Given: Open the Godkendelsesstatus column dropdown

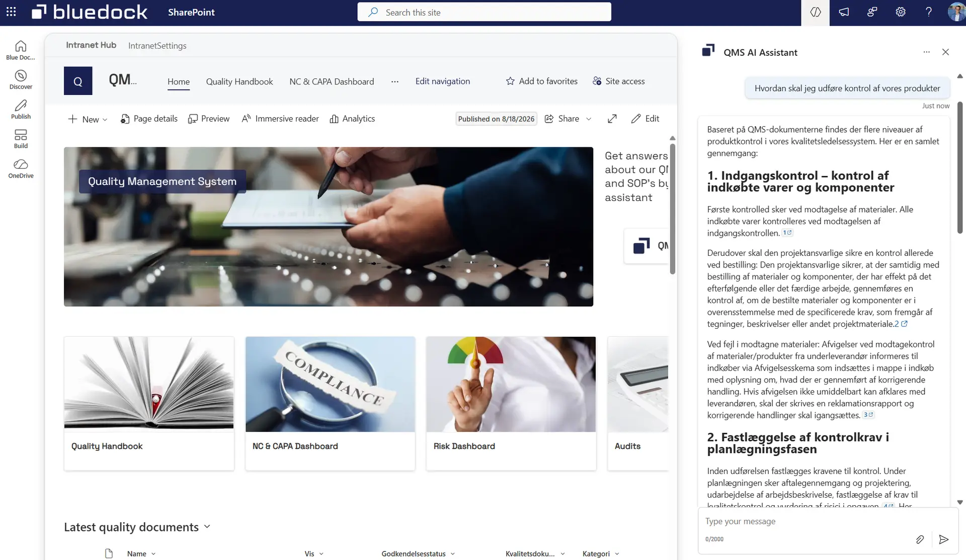Looking at the screenshot, I should pyautogui.click(x=418, y=553).
